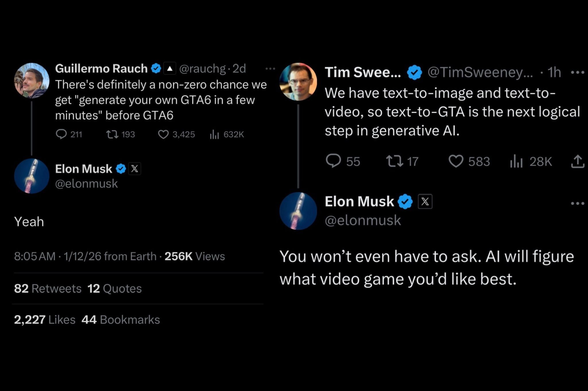Screen dimensions: 588x391
Task: Open the @elonmusk handle under the left reply
Action: click(x=86, y=184)
